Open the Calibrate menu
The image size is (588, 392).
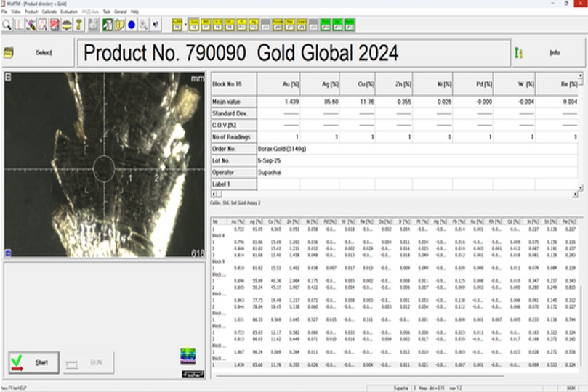[49, 12]
